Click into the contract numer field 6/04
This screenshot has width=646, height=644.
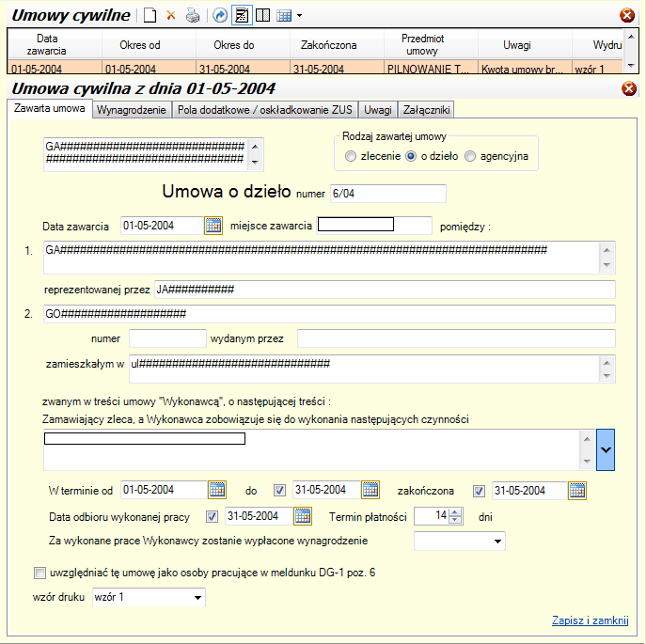(388, 194)
